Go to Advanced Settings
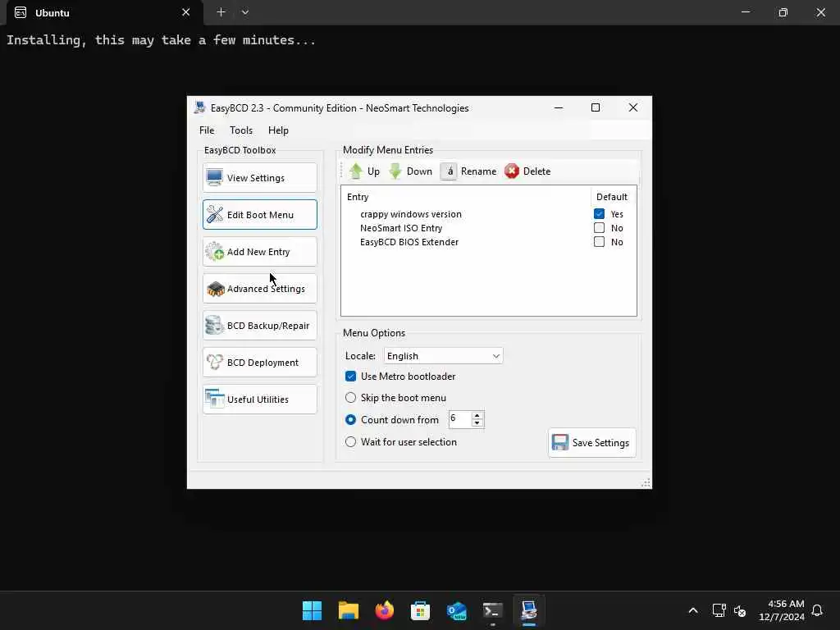Image resolution: width=840 pixels, height=630 pixels. tap(260, 289)
